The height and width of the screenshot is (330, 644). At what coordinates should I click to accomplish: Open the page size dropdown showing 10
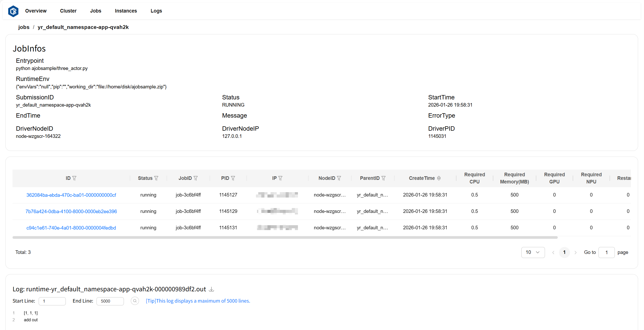533,252
